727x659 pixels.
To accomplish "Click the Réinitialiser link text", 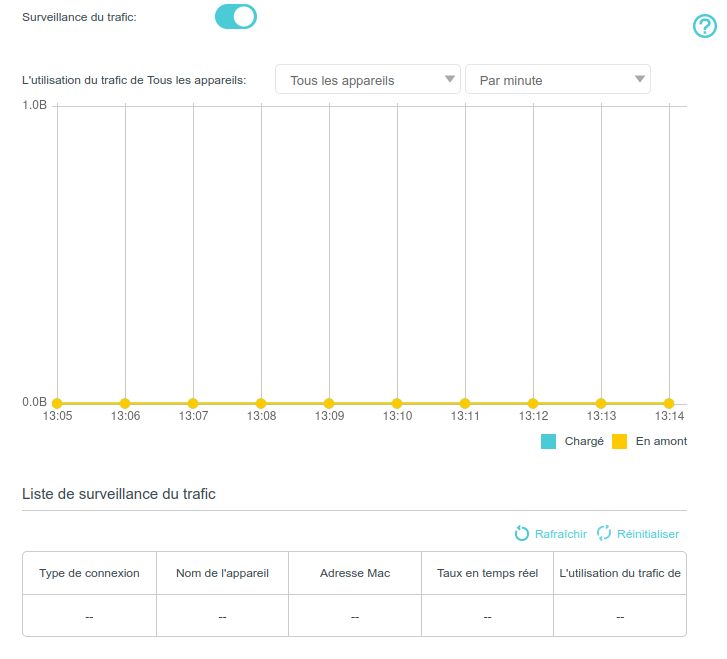I will 647,534.
